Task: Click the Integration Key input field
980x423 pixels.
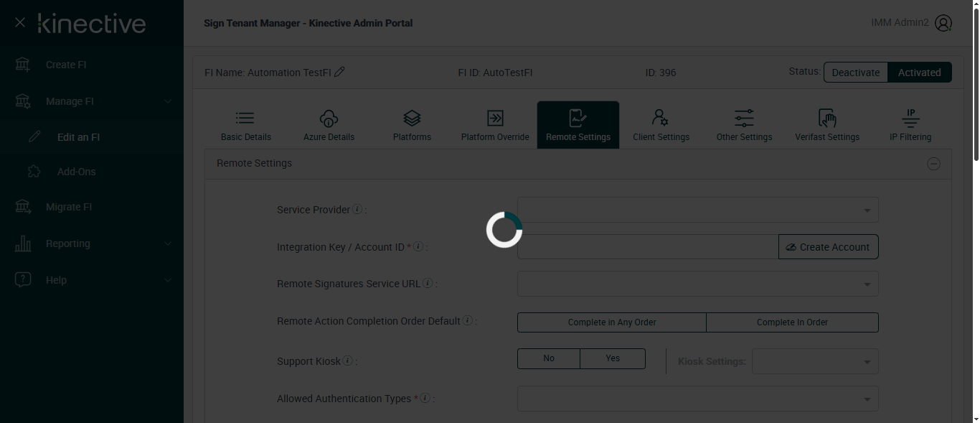Action: tap(648, 246)
